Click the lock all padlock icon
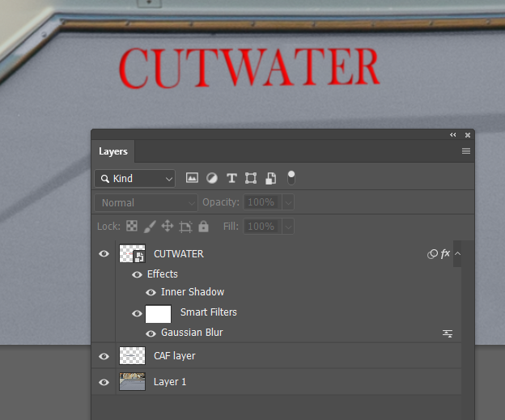This screenshot has height=420, width=505. point(203,227)
